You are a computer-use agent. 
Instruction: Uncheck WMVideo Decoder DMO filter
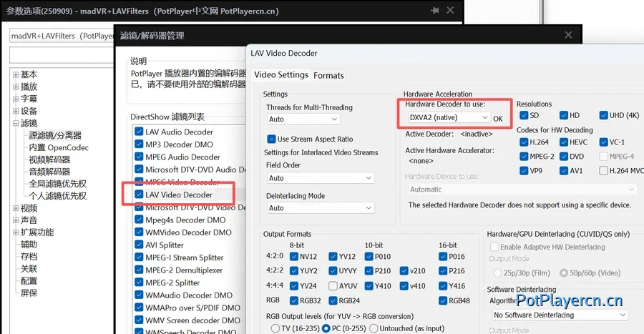click(x=139, y=232)
